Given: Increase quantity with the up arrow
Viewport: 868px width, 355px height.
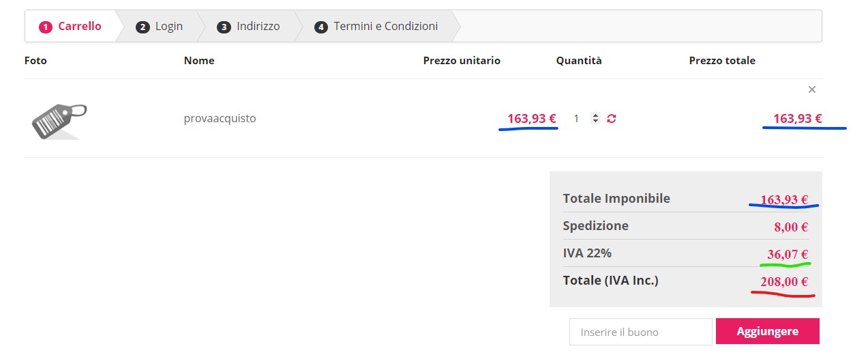Looking at the screenshot, I should (x=596, y=115).
